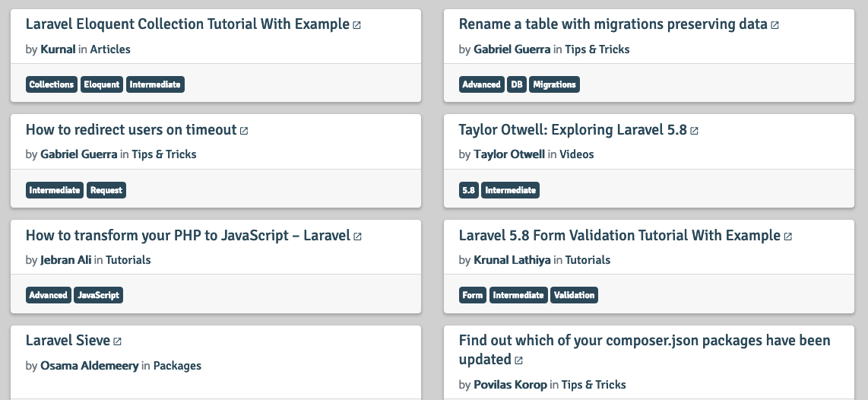868x400 pixels.
Task: Click external link icon beside Form Validation Tutorial title
Action: [788, 237]
